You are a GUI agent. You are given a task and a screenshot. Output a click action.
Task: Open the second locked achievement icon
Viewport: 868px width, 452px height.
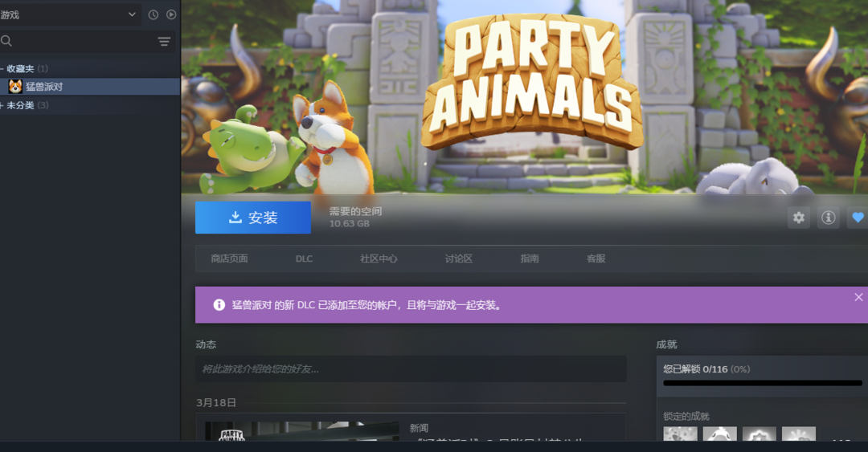click(x=719, y=434)
